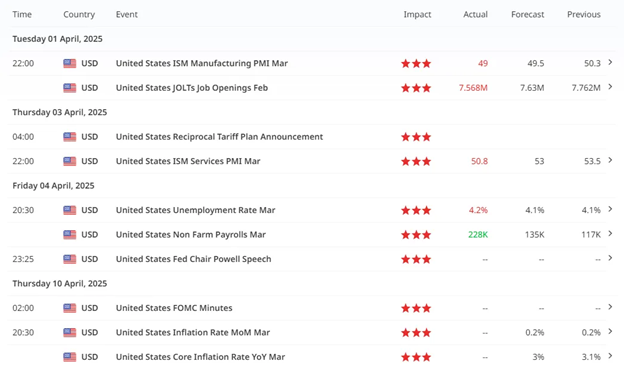624x367 pixels.
Task: Click US flag icon in Reciprocal Tariff Plan row
Action: point(70,137)
